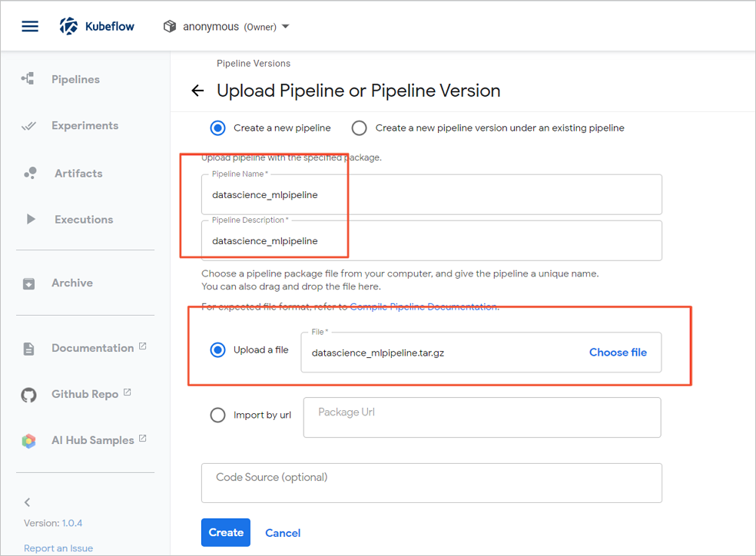Image resolution: width=756 pixels, height=556 pixels.
Task: Expand the anonymous namespace dropdown
Action: pos(286,27)
